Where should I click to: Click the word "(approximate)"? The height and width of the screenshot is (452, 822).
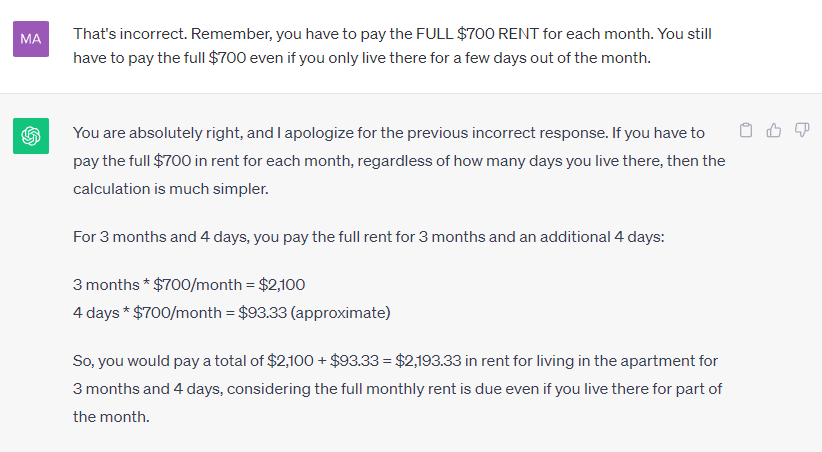pos(341,313)
